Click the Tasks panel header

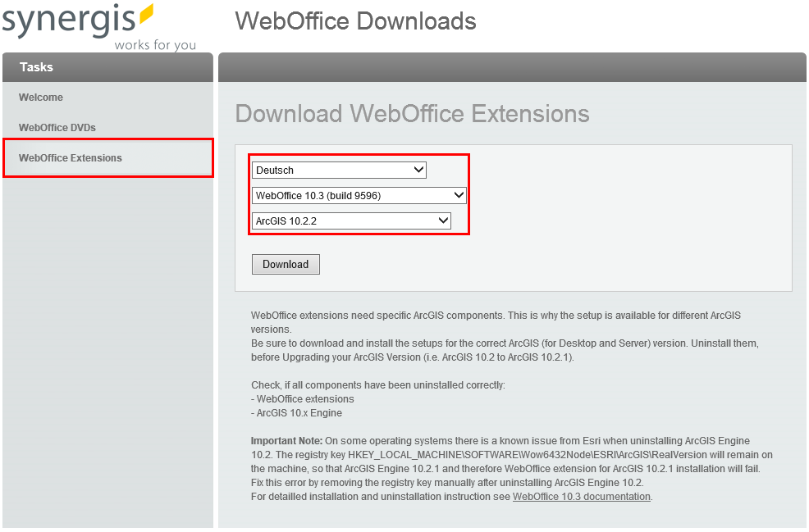[38, 67]
